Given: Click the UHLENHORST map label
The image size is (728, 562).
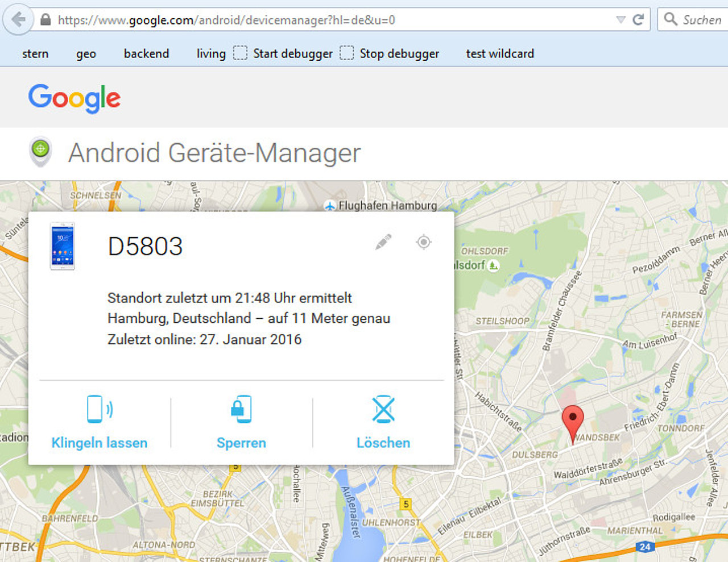Looking at the screenshot, I should 391,522.
